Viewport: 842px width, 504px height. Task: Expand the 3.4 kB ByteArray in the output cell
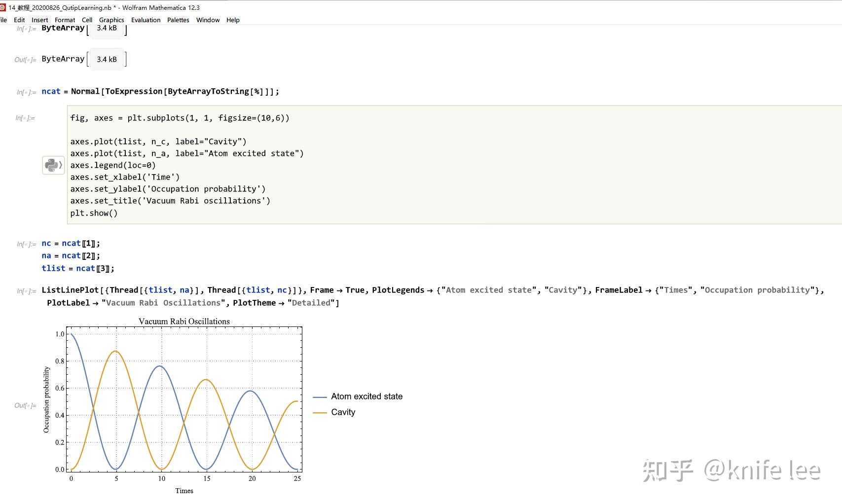pos(106,59)
